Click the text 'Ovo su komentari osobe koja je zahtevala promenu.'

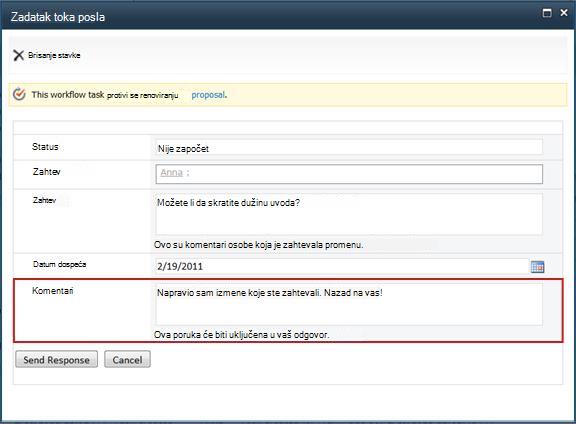(259, 245)
